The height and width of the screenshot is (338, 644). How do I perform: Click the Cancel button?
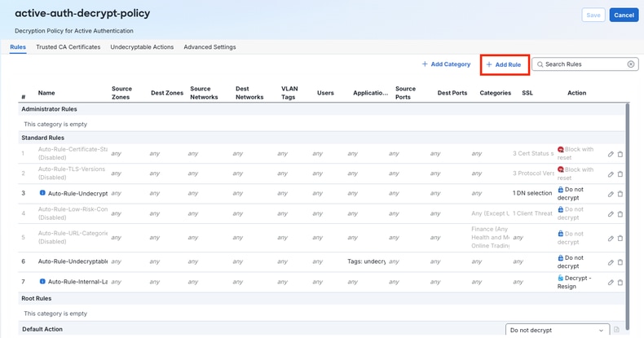tap(624, 15)
